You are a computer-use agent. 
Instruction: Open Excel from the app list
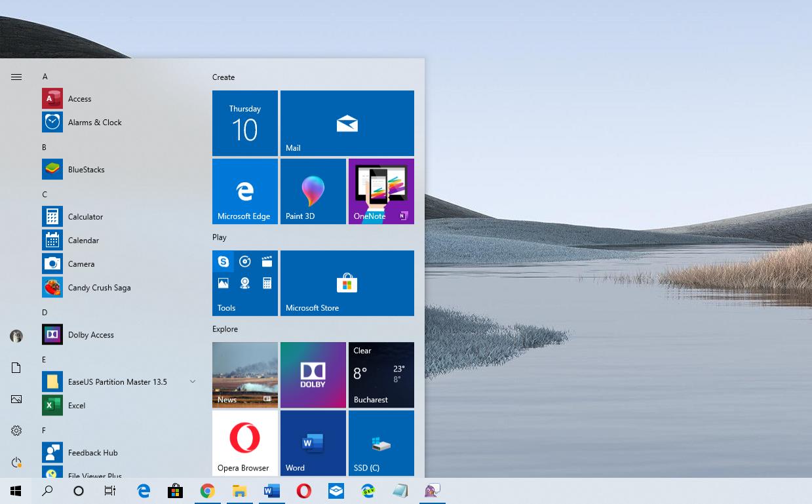121,406
